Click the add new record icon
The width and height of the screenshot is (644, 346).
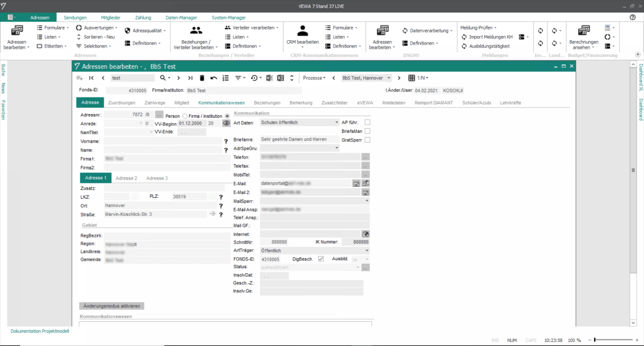[80, 78]
